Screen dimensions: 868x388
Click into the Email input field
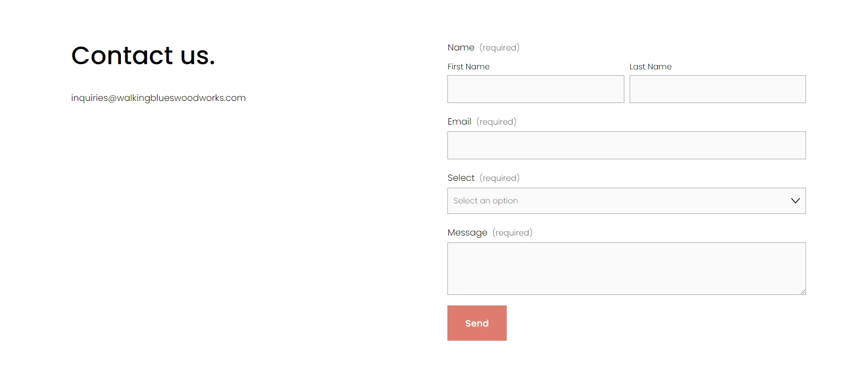pos(626,145)
